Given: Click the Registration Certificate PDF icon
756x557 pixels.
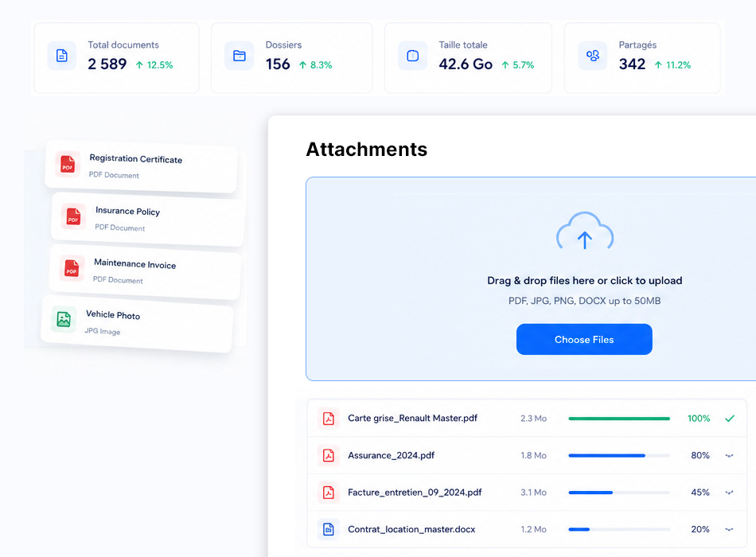Looking at the screenshot, I should point(68,165).
